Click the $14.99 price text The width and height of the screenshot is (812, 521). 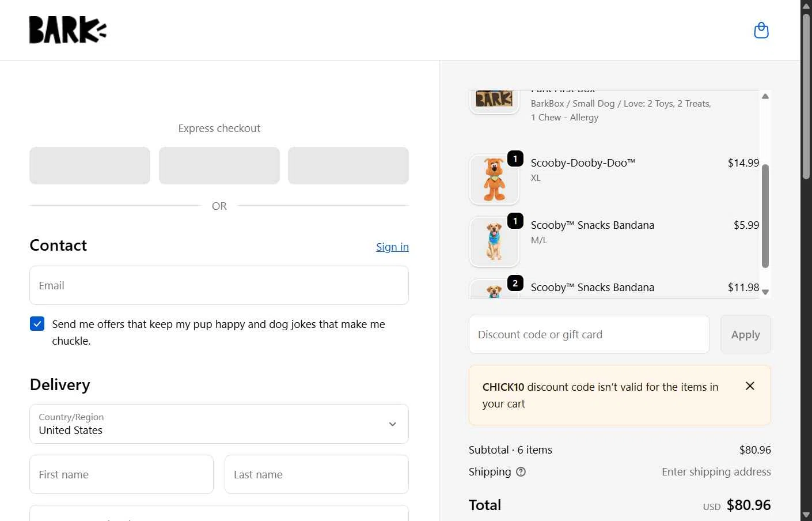click(743, 163)
